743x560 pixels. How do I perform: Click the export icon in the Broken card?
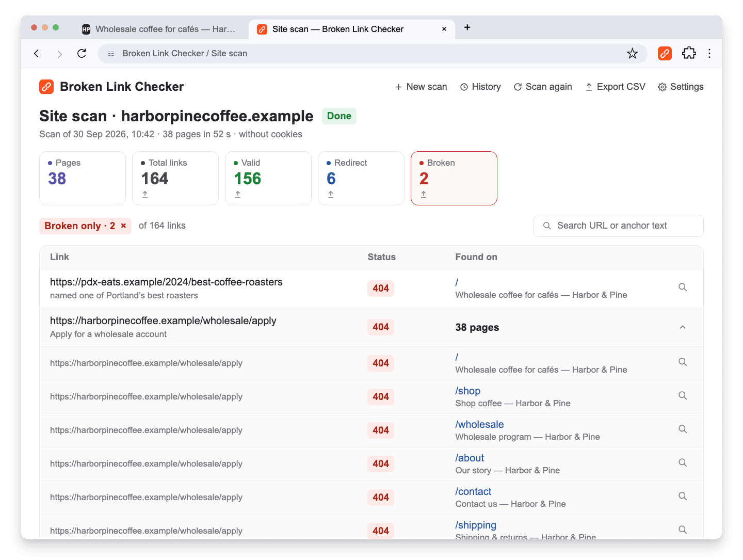tap(424, 195)
